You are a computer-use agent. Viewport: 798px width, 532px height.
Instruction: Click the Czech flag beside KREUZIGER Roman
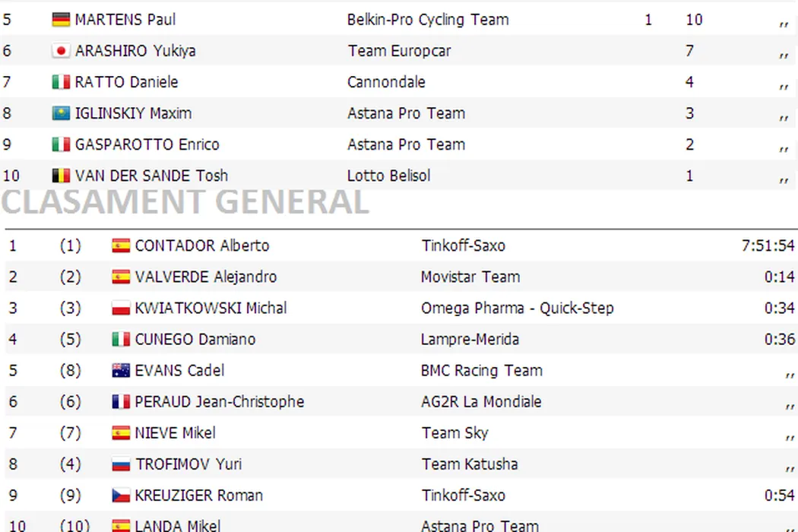click(x=121, y=496)
